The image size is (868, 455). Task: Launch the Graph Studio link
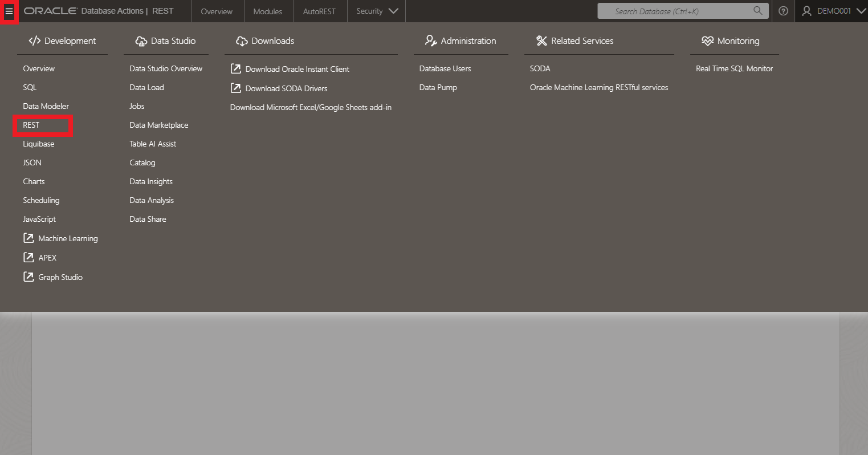(60, 277)
